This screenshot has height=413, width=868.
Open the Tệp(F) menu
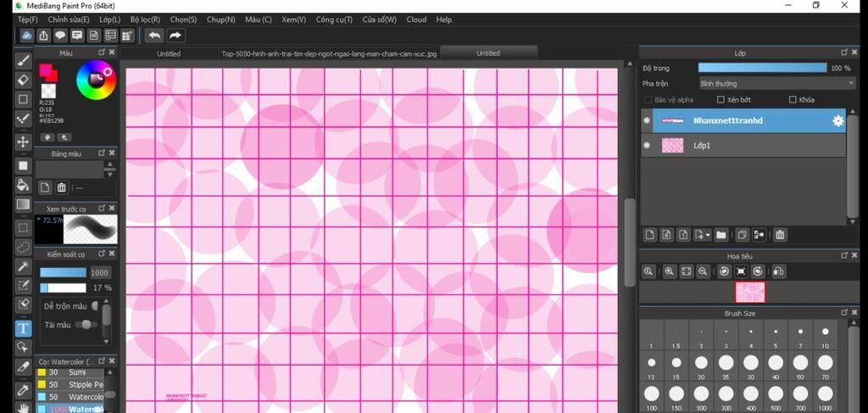[x=28, y=20]
